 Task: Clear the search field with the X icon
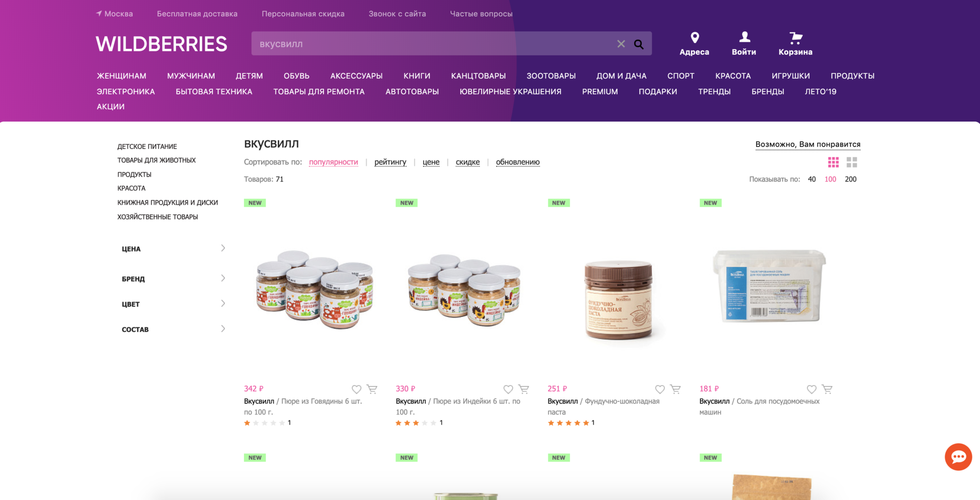(x=621, y=44)
